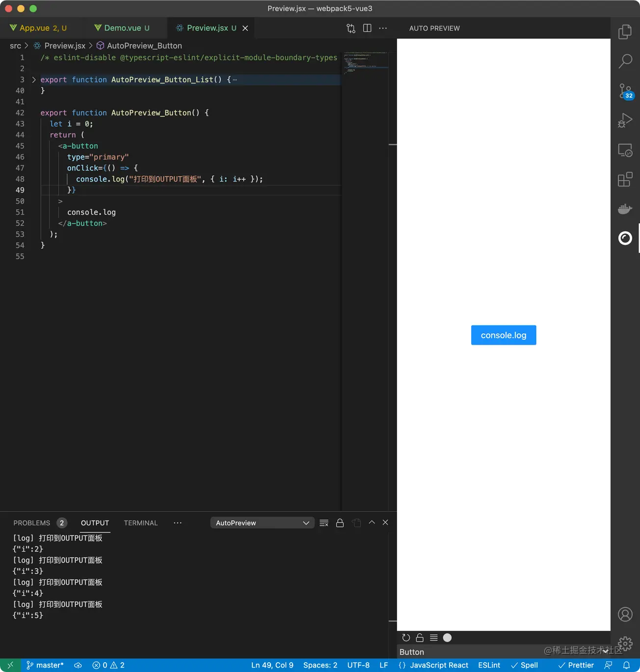This screenshot has height=672, width=640.
Task: Open the Remote Explorer view
Action: [625, 150]
